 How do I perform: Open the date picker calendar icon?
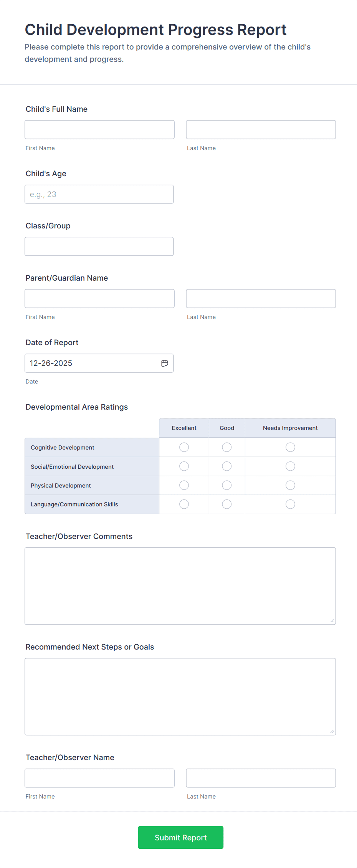[x=164, y=363]
